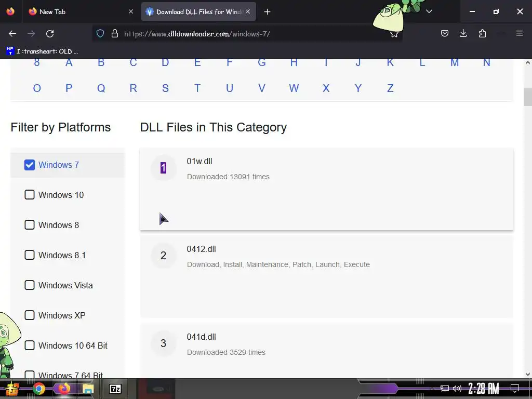Open network status tray icon
This screenshot has height=399, width=532.
pyautogui.click(x=444, y=389)
